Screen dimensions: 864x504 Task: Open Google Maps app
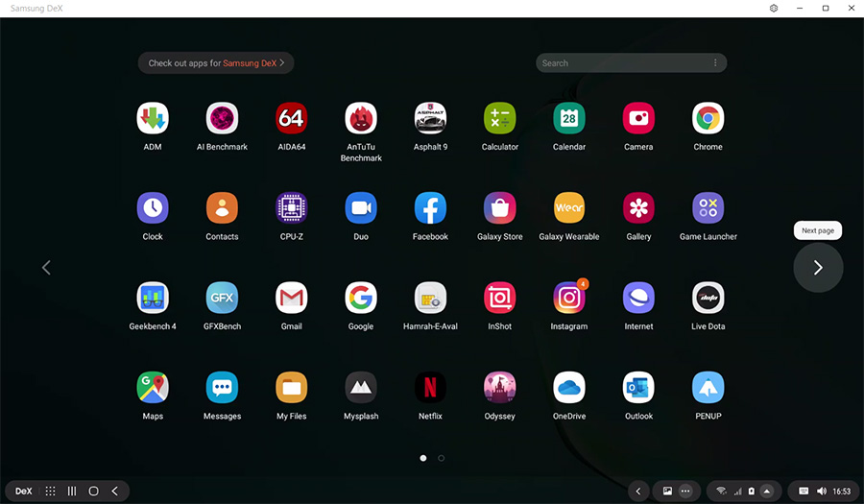[153, 387]
